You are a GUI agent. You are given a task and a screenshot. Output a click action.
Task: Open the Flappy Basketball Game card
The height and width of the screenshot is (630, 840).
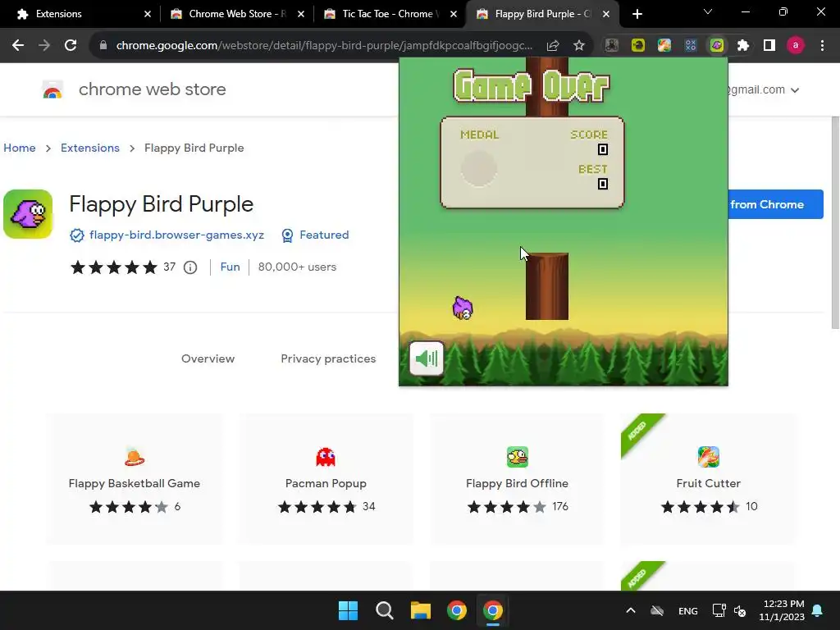tap(135, 479)
